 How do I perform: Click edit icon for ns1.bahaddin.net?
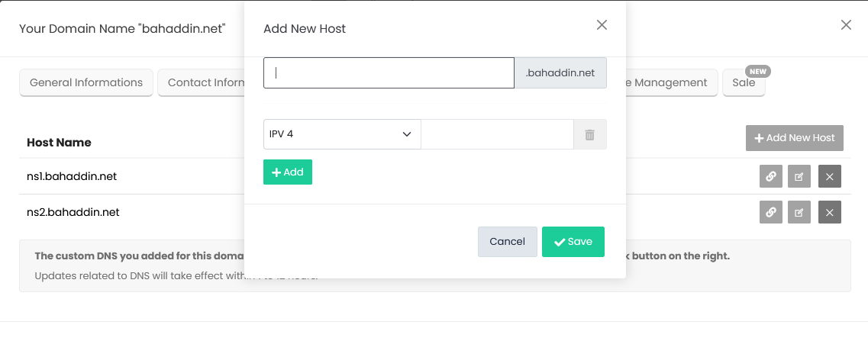[799, 176]
